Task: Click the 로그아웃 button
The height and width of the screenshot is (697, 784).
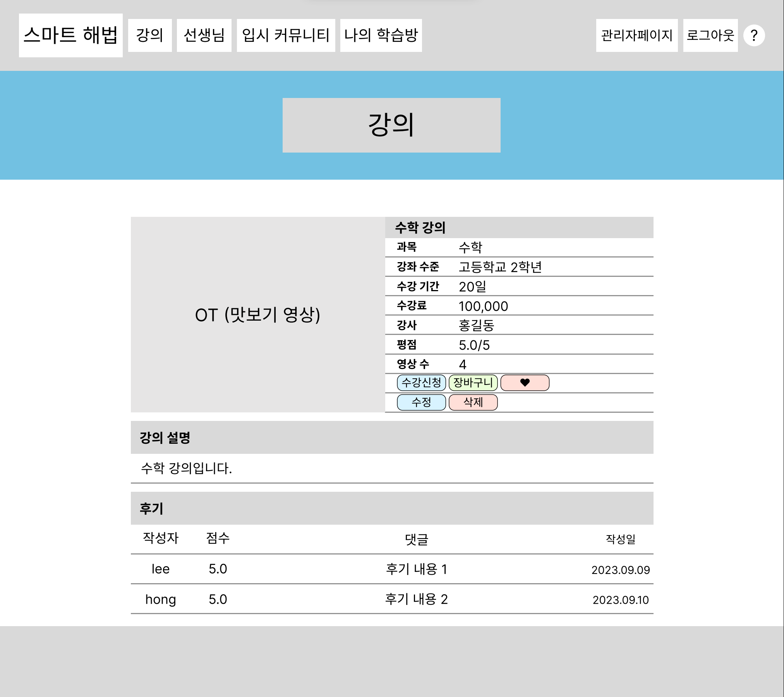Action: coord(710,35)
